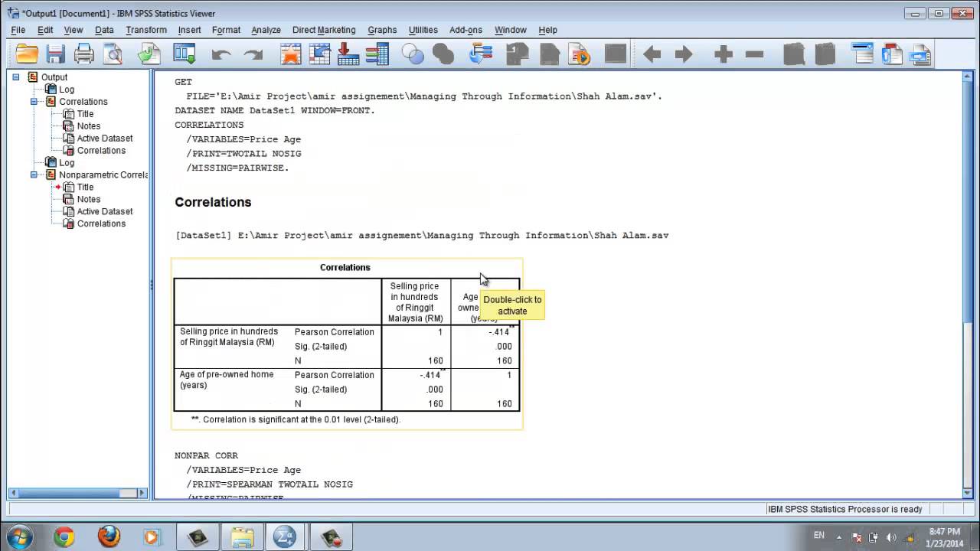Image resolution: width=980 pixels, height=551 pixels.
Task: Click the speaker volume icon in system tray
Action: [892, 537]
